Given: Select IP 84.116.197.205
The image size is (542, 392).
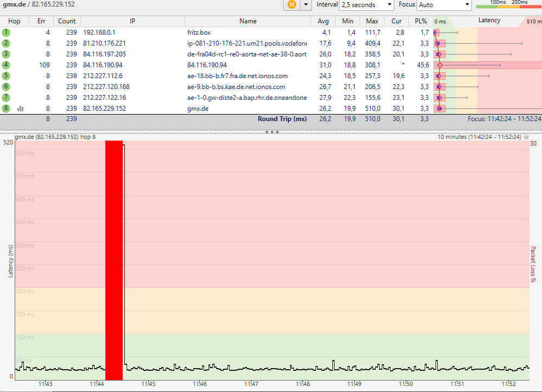Looking at the screenshot, I should pyautogui.click(x=104, y=54).
